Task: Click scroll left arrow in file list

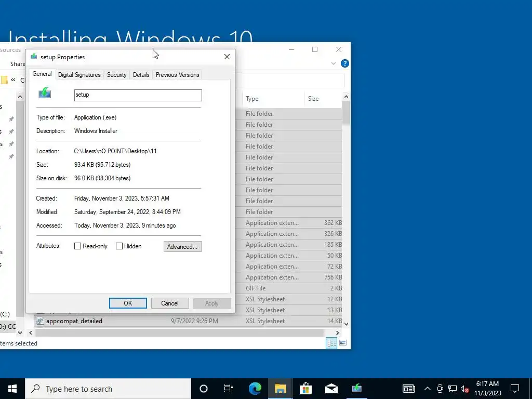Action: (x=31, y=333)
